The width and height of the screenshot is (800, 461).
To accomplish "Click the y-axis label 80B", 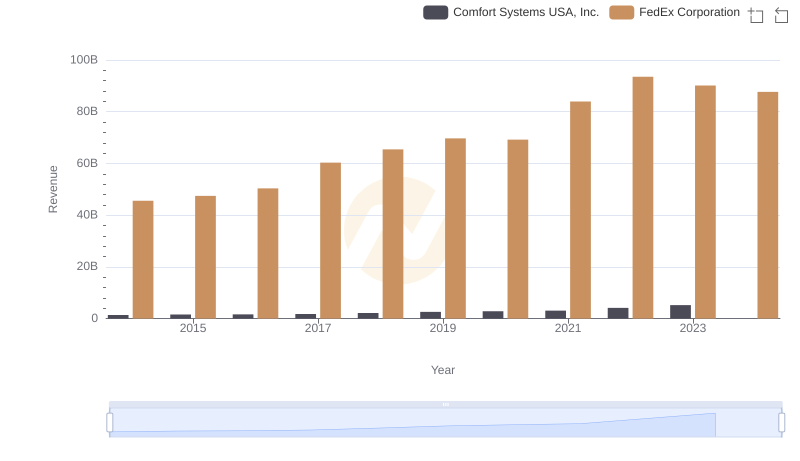I will point(87,111).
